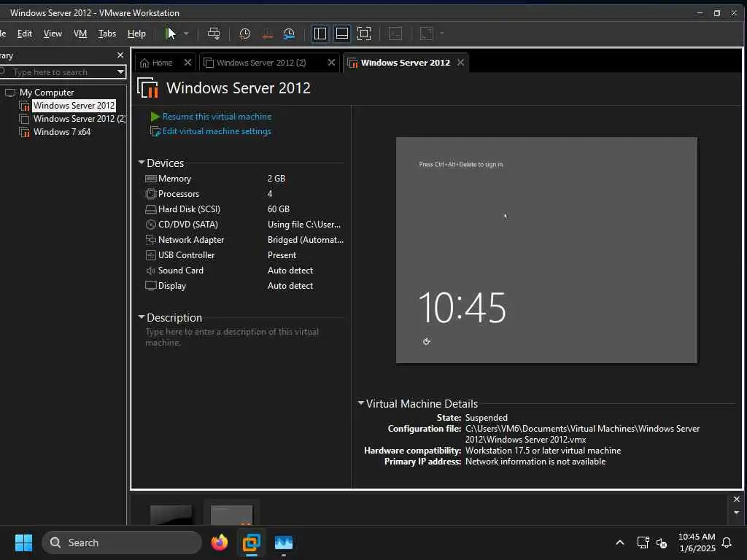Screen dimensions: 747x560
Task: Click the Hard Disk (SCSI) device entry
Action: click(189, 209)
